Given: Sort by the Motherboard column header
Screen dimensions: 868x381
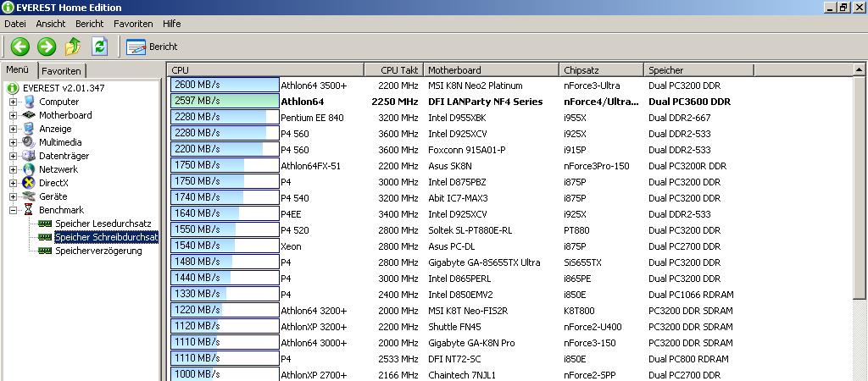Looking at the screenshot, I should pyautogui.click(x=491, y=70).
